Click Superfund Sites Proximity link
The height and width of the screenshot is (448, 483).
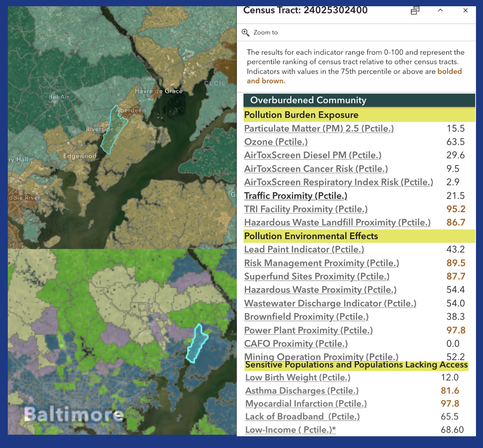[x=317, y=276]
